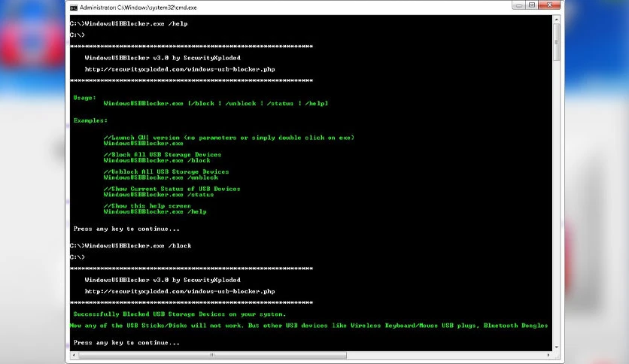Click white command 'C:\>WindowsUSBBlocker.exe /block'

pos(130,246)
